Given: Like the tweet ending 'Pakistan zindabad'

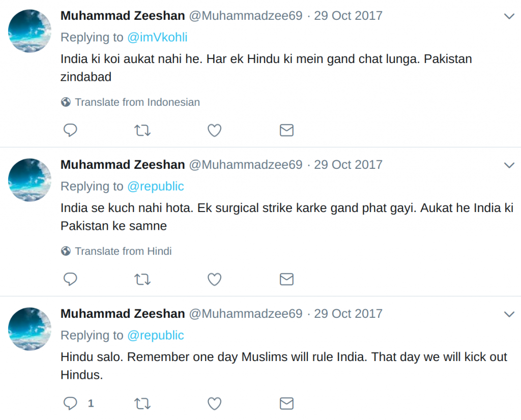Looking at the screenshot, I should coord(214,130).
